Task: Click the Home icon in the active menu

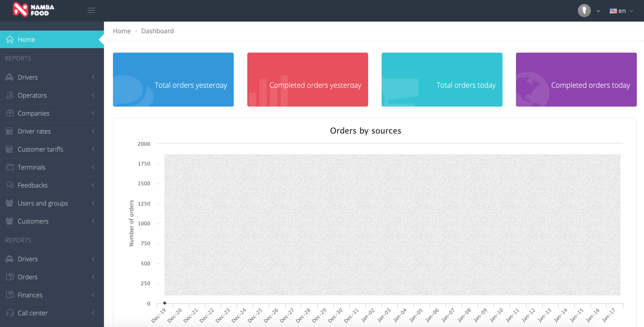Action: coord(9,39)
